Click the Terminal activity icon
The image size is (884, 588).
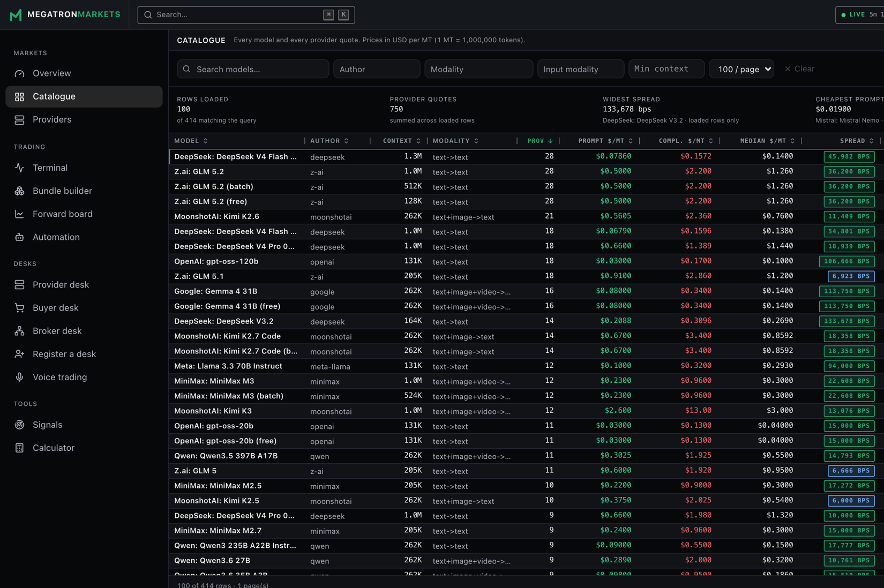click(19, 168)
